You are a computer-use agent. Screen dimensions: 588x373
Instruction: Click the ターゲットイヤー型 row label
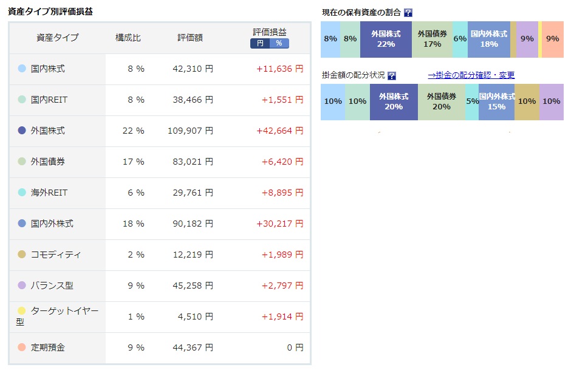[x=57, y=316]
